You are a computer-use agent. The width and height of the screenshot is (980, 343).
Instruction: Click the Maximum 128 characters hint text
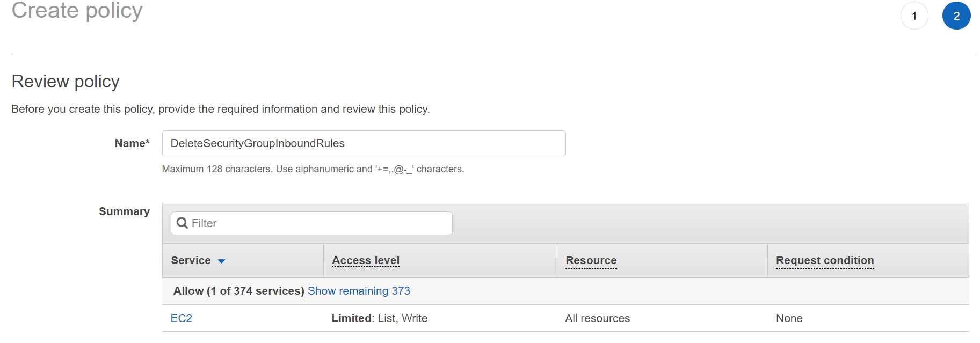(x=313, y=169)
